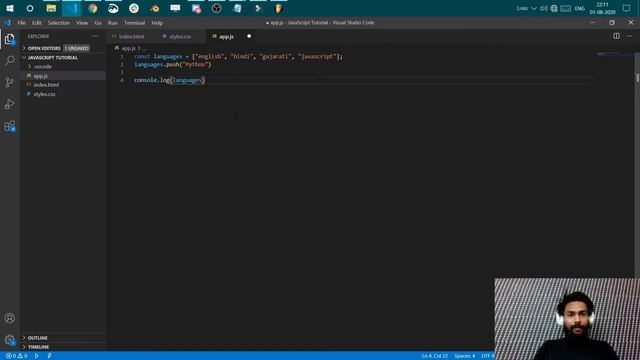Click the app.js breadcrumb

click(x=128, y=48)
